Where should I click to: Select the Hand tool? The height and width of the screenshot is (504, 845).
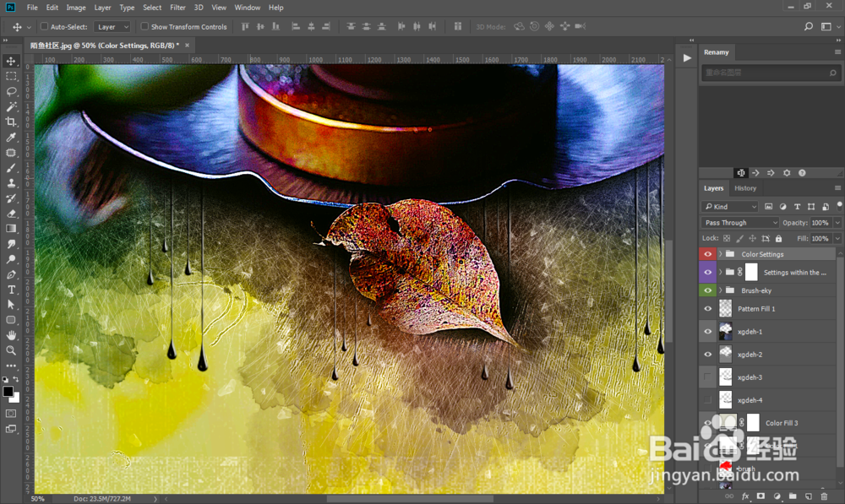pyautogui.click(x=11, y=335)
